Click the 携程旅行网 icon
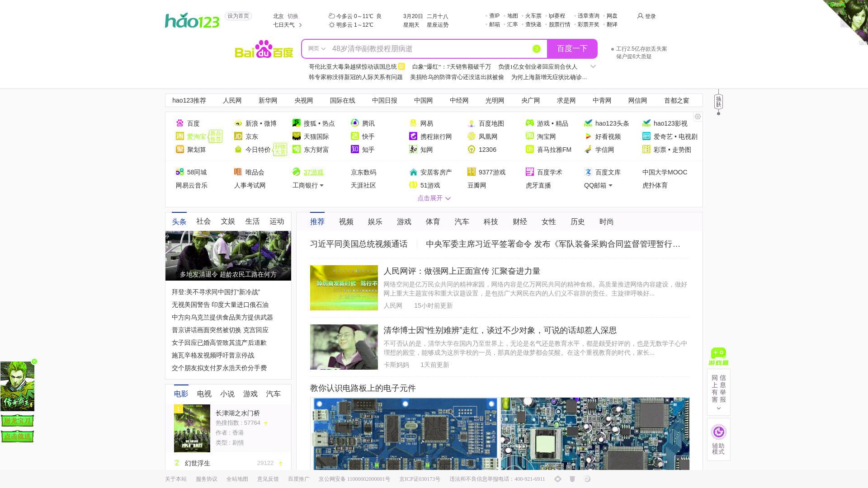This screenshot has height=488, width=868. click(x=413, y=136)
